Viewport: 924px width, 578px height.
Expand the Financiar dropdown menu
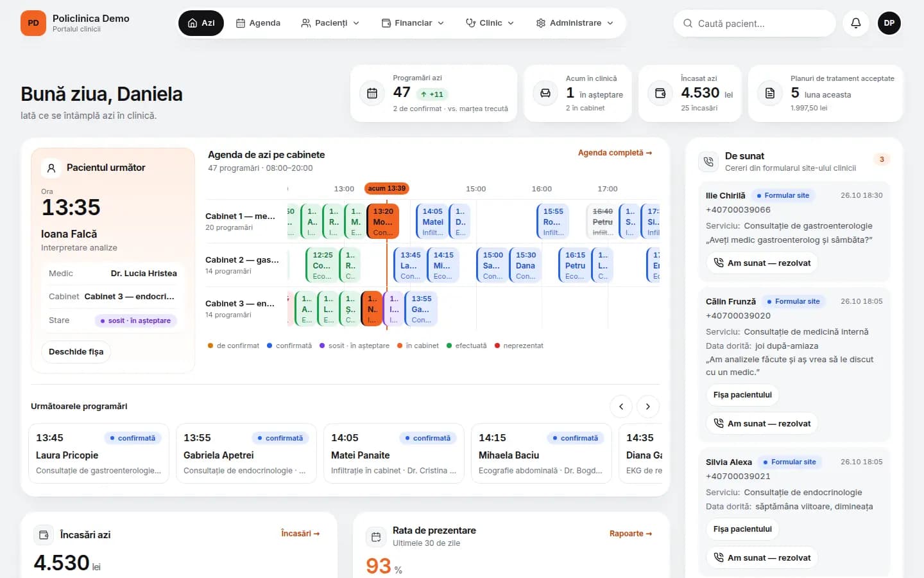pyautogui.click(x=413, y=23)
